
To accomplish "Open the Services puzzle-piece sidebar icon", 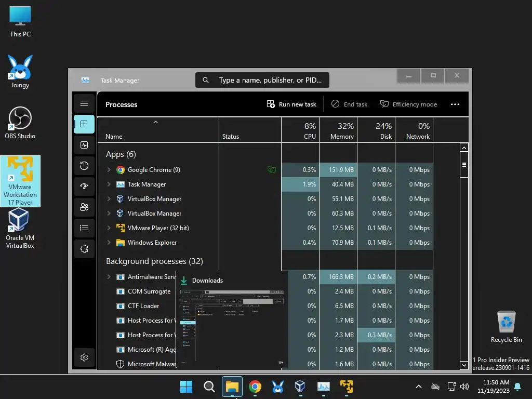I will (x=84, y=249).
